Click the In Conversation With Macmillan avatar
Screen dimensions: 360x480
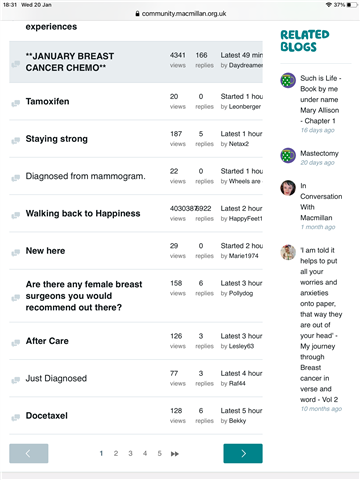tap(288, 188)
